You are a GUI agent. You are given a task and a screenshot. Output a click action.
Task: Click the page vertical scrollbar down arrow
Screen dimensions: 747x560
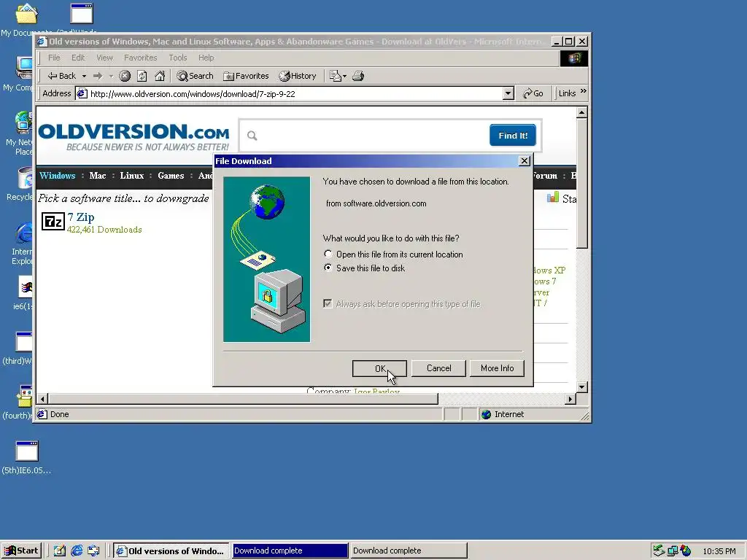pos(581,387)
